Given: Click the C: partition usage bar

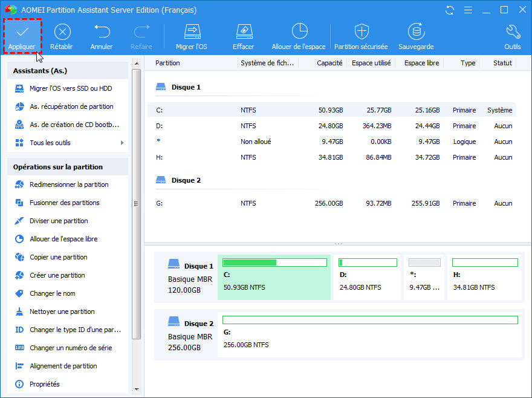Looking at the screenshot, I should coord(274,263).
